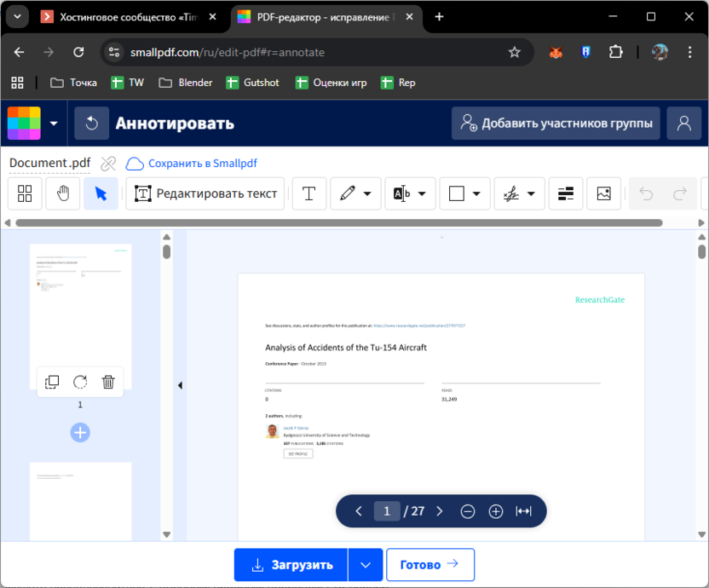The height and width of the screenshot is (588, 709).
Task: Click the rainbow Smallpdf logo swatch
Action: 23,123
